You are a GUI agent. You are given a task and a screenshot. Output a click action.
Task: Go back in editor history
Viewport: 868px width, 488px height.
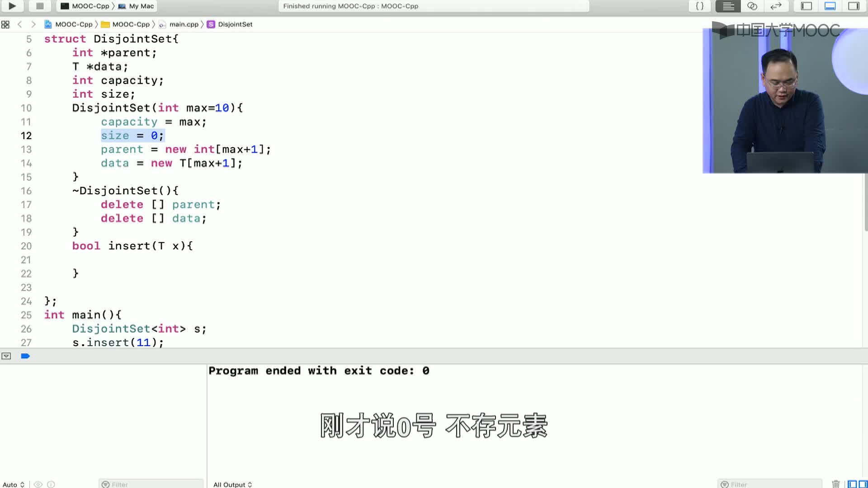pyautogui.click(x=19, y=24)
